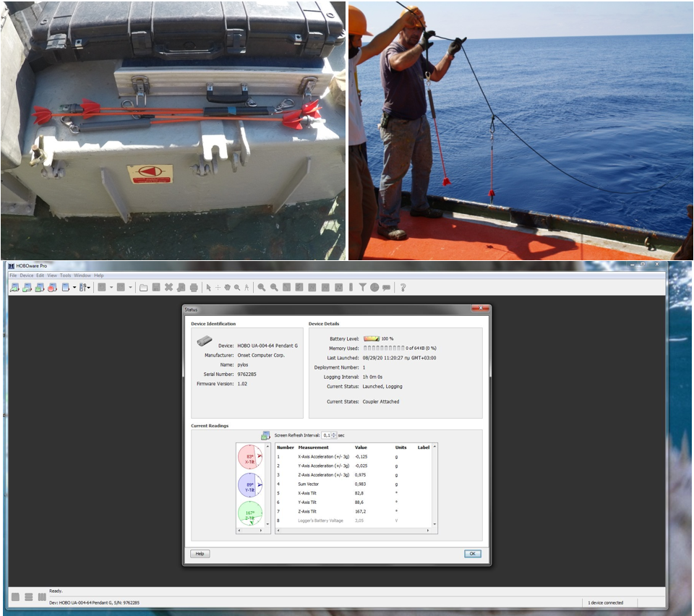Click the Battery Level indicator bar
The height and width of the screenshot is (616, 694).
coord(372,338)
